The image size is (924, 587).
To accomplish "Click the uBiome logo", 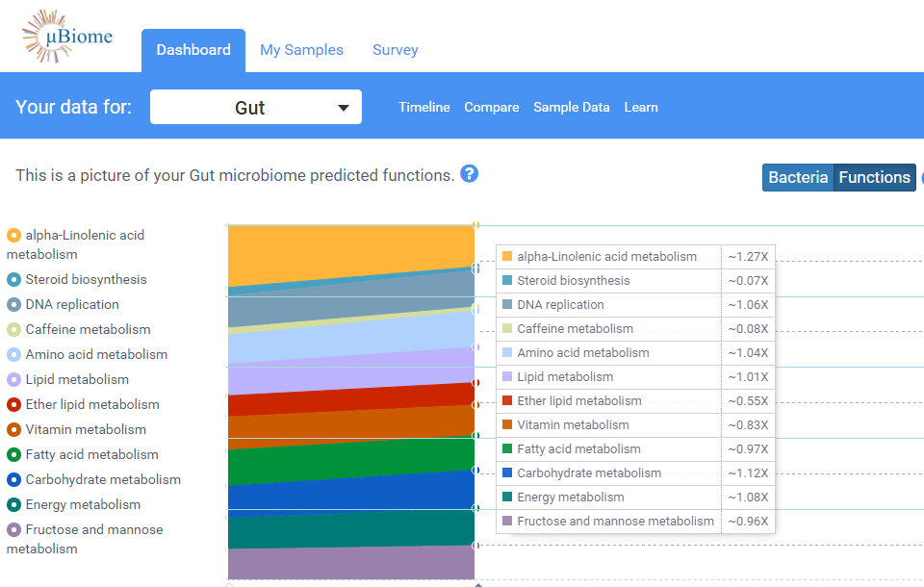I will [x=67, y=38].
